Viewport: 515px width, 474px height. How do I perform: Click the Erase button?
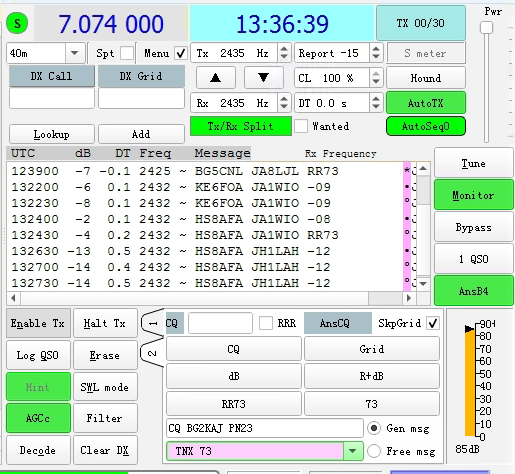pyautogui.click(x=105, y=355)
